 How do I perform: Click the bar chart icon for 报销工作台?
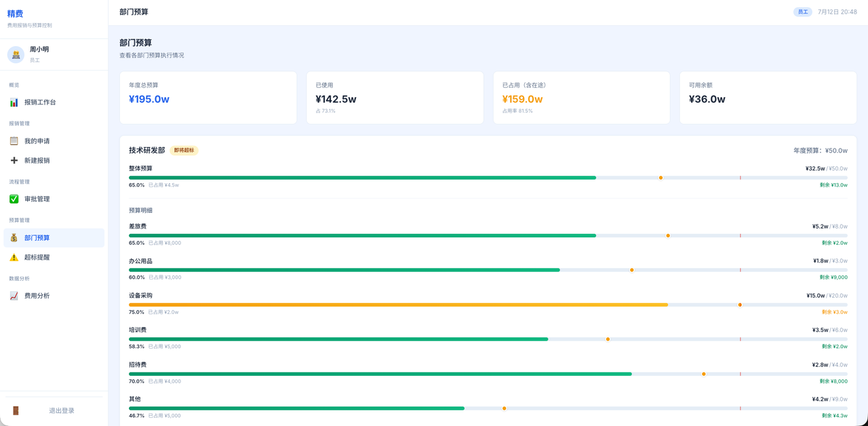[x=14, y=102]
